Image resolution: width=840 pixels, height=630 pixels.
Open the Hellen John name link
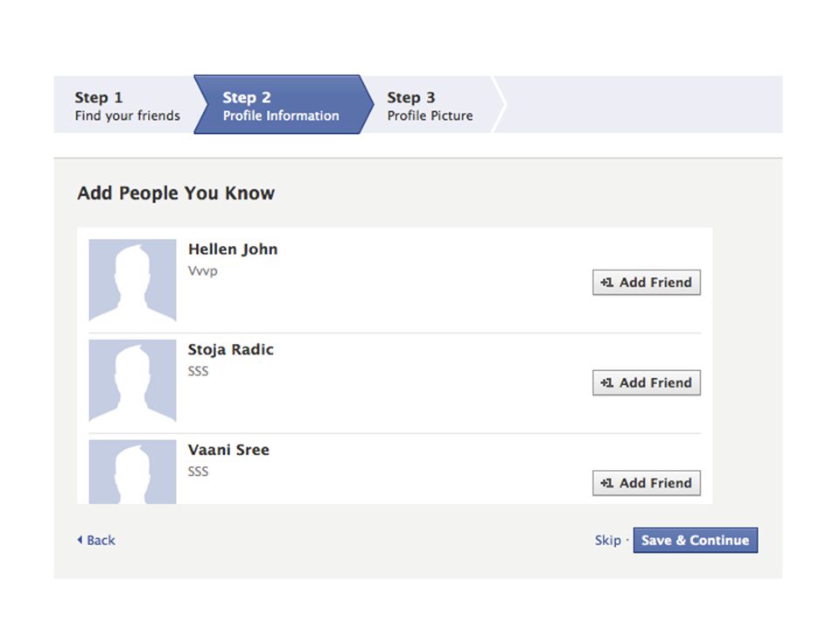(x=233, y=249)
